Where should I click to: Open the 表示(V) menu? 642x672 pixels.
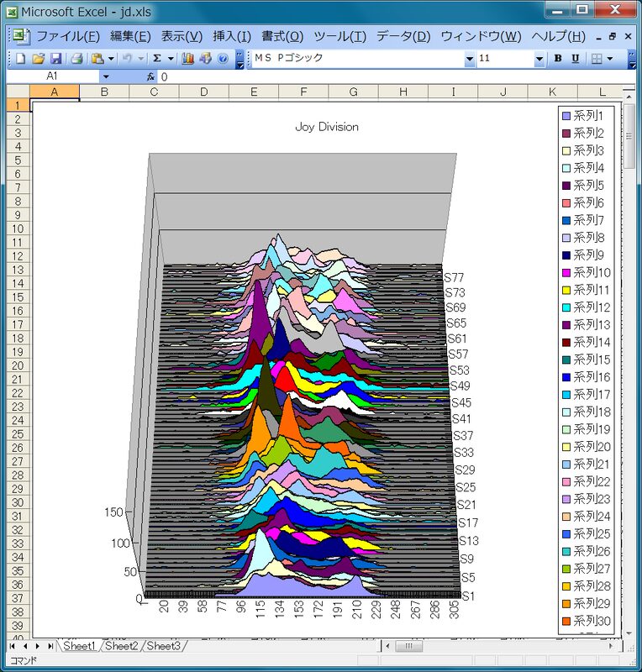[x=182, y=36]
